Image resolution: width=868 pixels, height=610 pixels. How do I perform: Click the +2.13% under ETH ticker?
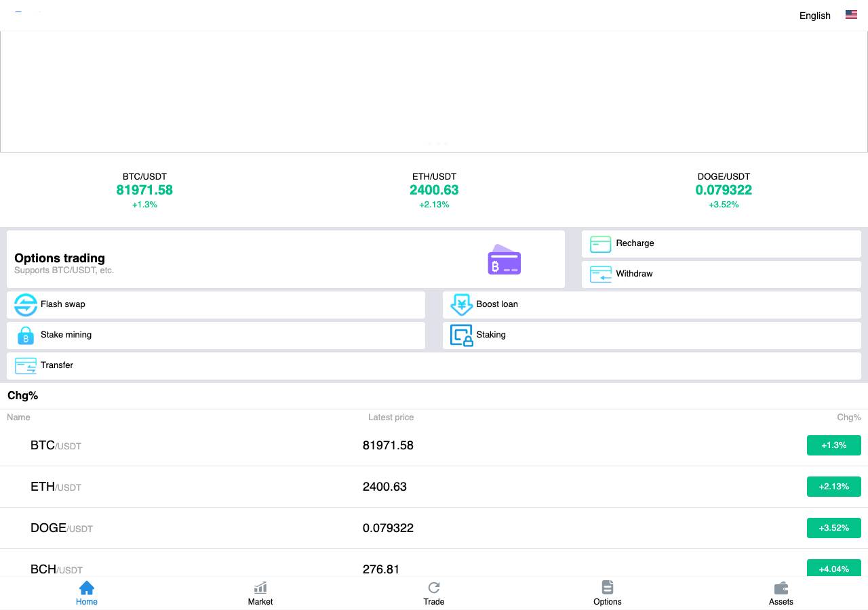[x=434, y=205]
